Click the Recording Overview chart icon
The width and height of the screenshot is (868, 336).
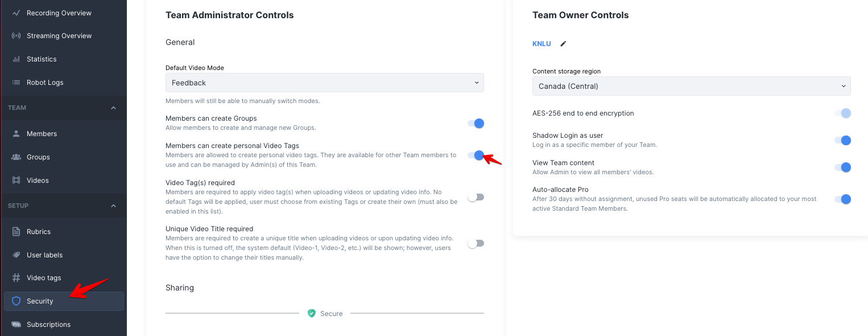pyautogui.click(x=16, y=13)
